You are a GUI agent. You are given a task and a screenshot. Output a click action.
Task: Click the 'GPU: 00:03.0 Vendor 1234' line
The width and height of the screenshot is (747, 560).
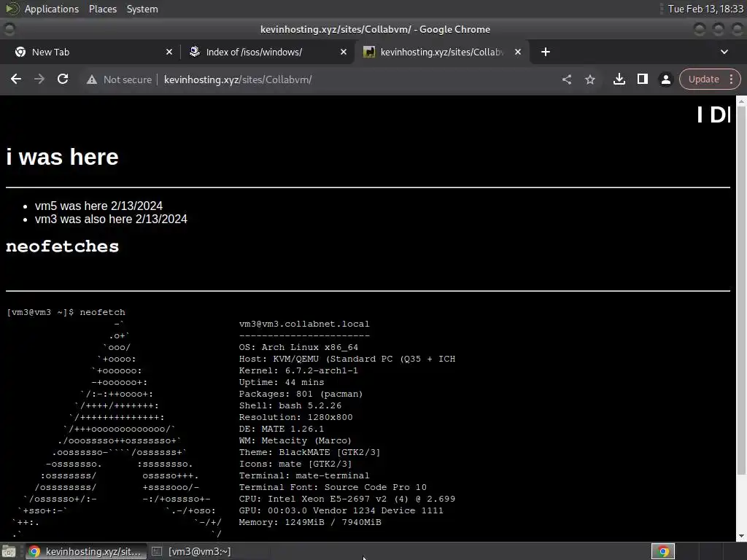[341, 510]
